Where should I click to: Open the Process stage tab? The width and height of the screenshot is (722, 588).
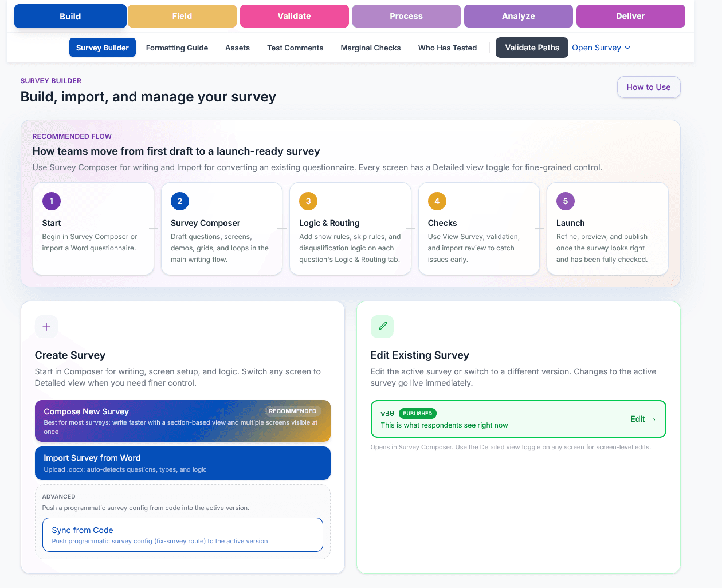click(x=406, y=16)
